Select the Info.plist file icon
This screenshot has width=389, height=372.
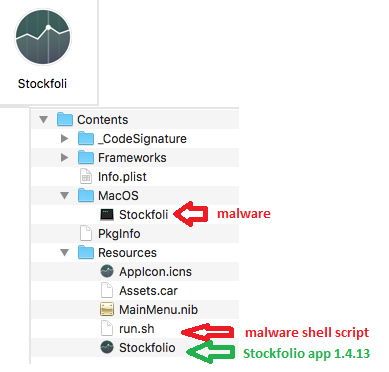coord(86,177)
